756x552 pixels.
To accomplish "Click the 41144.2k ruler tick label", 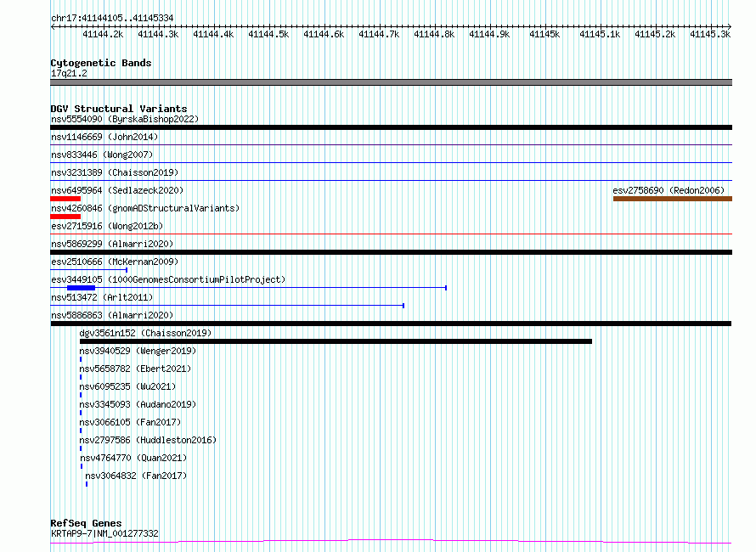I will [103, 34].
